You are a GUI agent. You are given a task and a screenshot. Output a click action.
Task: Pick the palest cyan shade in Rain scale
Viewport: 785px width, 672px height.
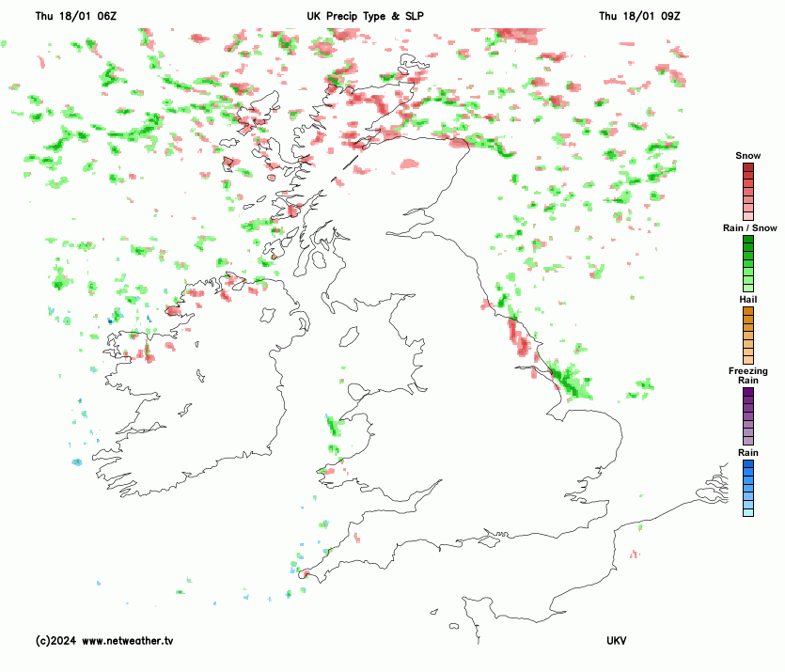pyautogui.click(x=748, y=512)
